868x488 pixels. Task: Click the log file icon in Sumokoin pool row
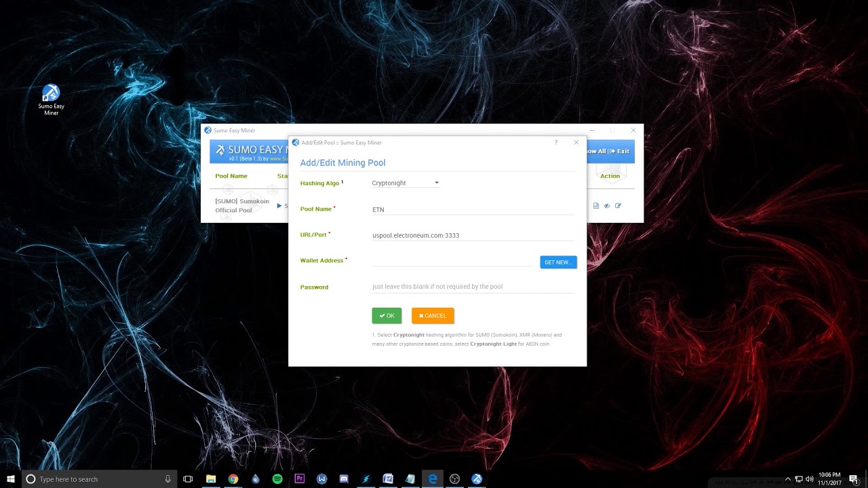(596, 205)
